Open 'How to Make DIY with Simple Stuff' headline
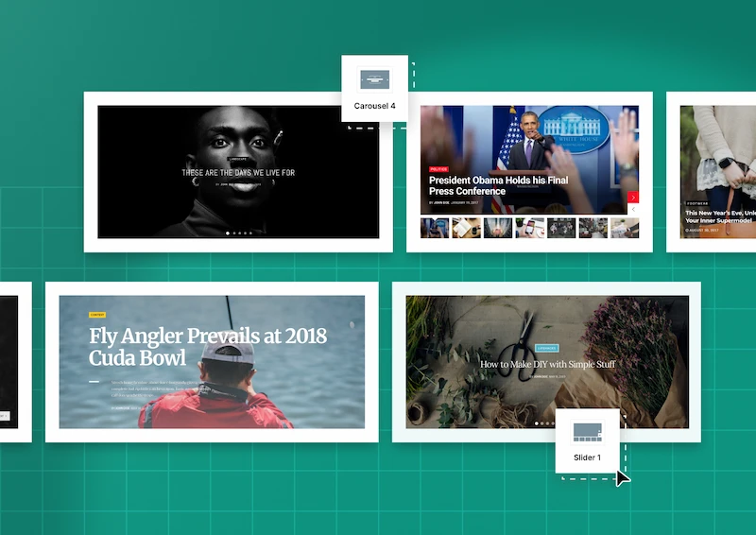This screenshot has height=535, width=756. pos(547,364)
